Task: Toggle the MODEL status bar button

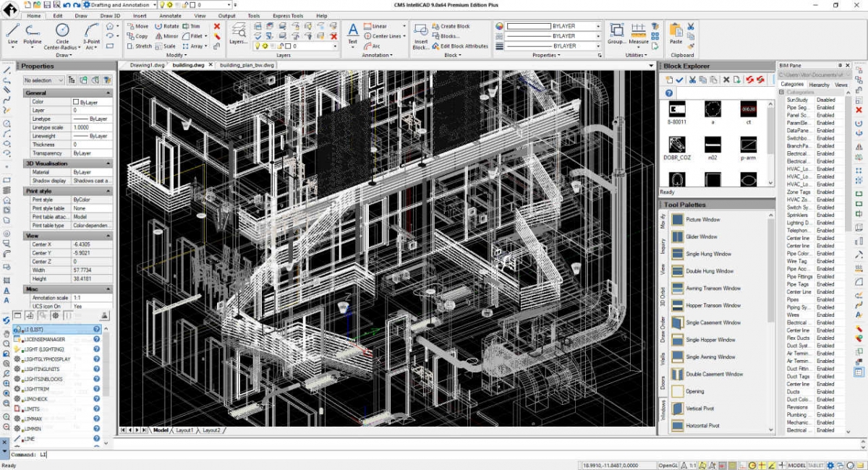Action: coord(796,465)
